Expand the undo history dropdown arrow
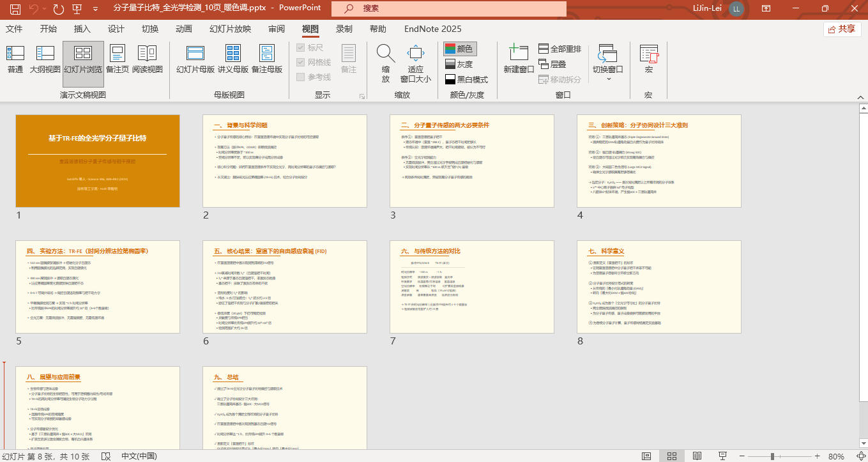 tap(45, 9)
